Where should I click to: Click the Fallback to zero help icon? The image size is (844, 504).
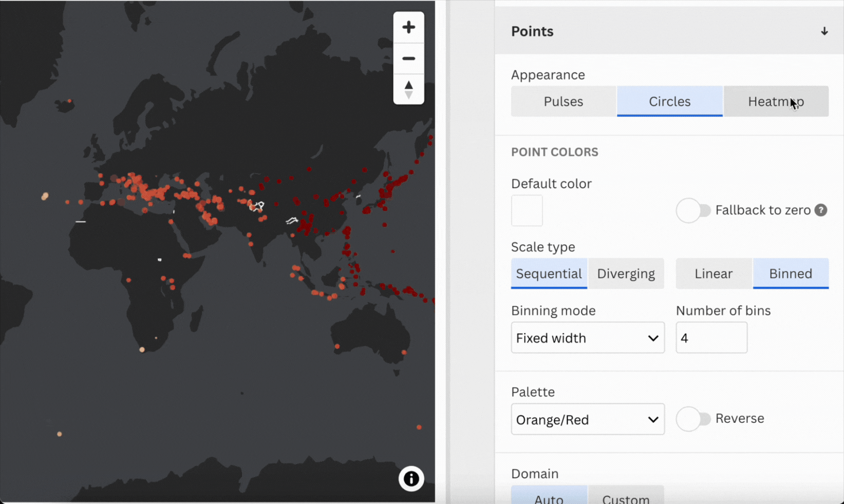point(820,210)
